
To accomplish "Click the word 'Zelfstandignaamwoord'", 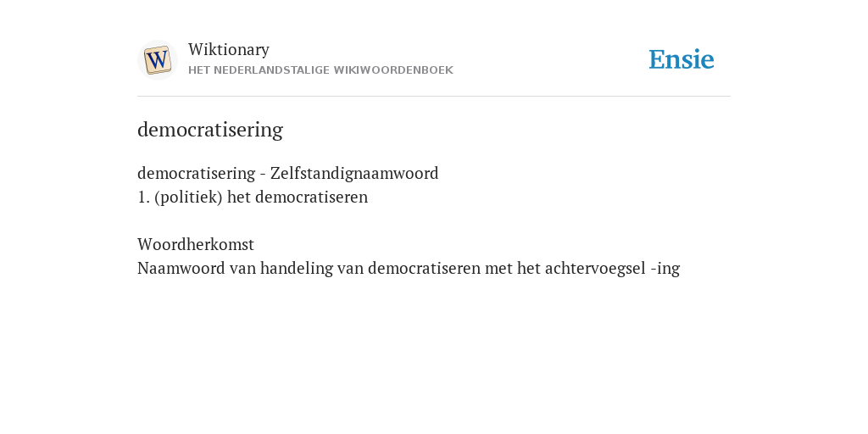I will click(x=354, y=173).
